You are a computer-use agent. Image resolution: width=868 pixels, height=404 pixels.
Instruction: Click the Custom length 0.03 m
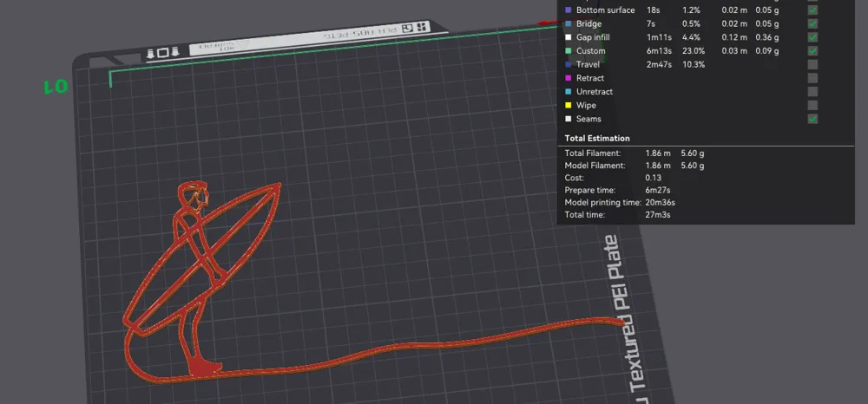734,51
